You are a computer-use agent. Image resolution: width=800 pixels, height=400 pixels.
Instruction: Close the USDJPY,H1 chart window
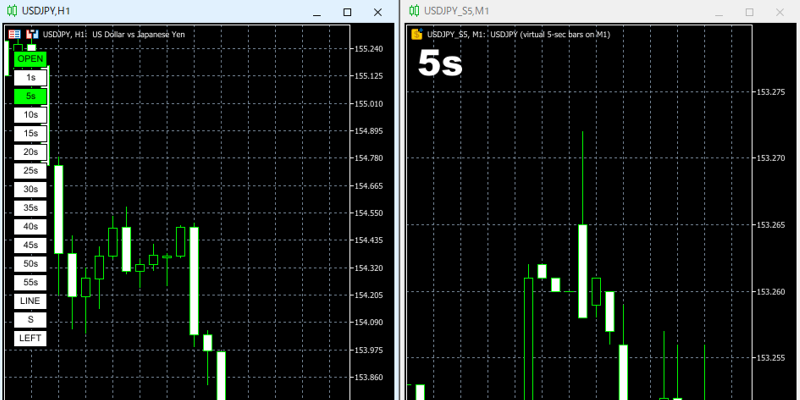(378, 11)
